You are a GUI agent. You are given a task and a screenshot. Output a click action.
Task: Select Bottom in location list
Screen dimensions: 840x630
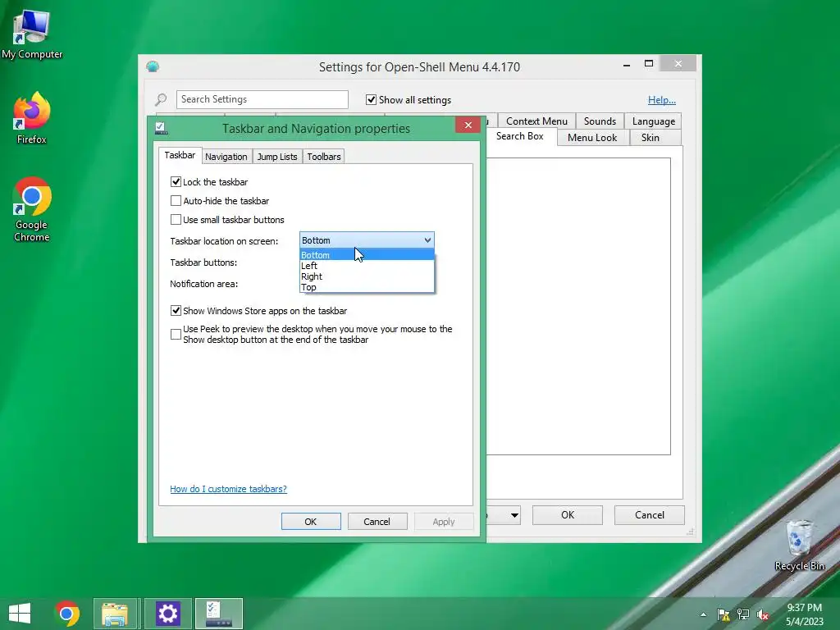(367, 255)
